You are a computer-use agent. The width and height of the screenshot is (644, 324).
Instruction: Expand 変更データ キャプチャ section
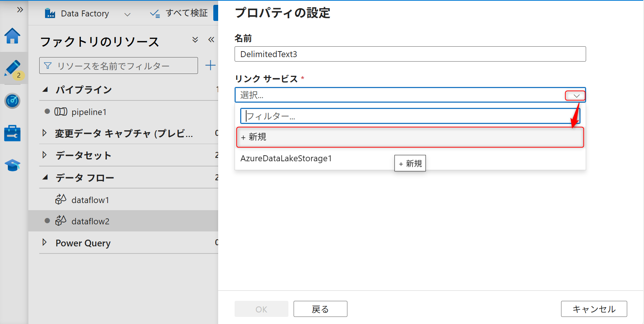point(44,133)
